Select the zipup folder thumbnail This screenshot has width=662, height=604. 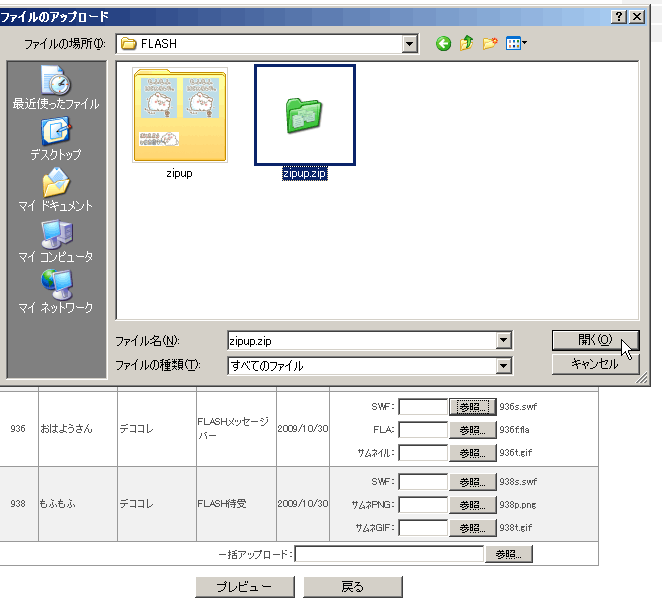180,115
